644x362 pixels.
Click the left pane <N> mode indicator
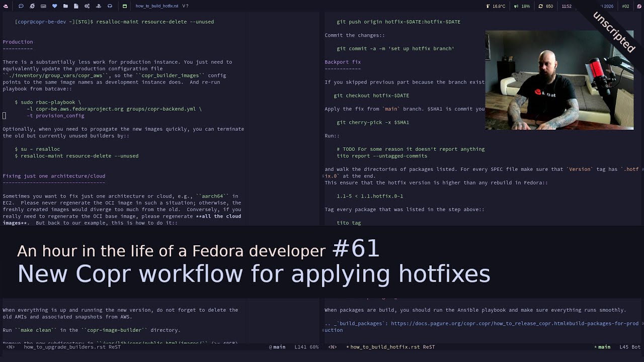10,347
